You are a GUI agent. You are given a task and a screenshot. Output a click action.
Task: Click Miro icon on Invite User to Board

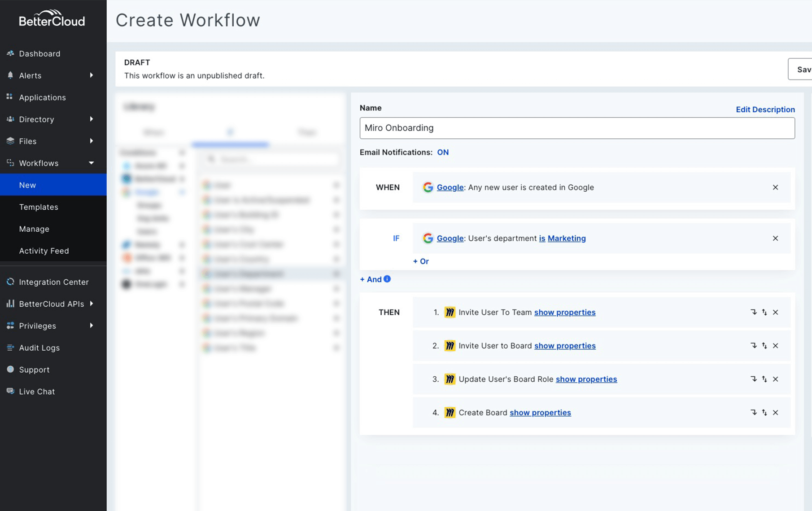(x=450, y=345)
